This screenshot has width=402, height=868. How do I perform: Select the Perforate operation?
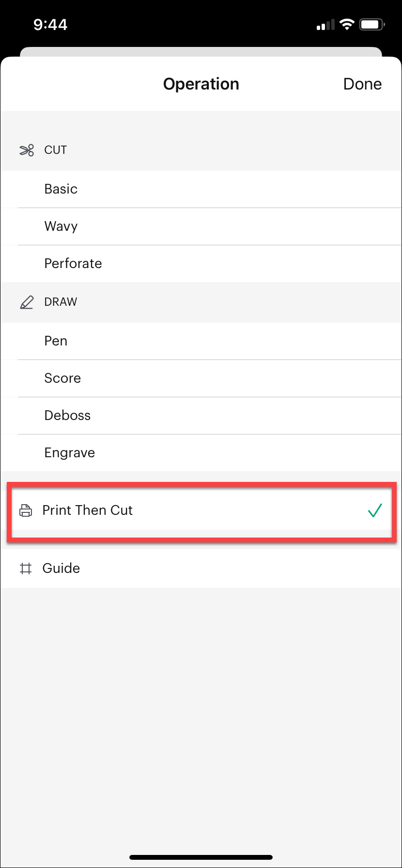click(73, 264)
